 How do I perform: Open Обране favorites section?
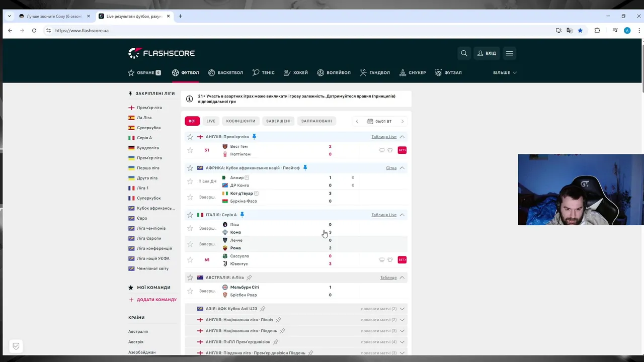tap(144, 73)
